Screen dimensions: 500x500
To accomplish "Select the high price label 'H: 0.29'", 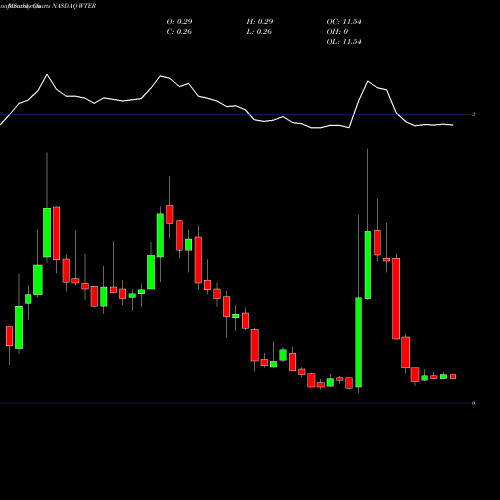I will (x=260, y=22).
